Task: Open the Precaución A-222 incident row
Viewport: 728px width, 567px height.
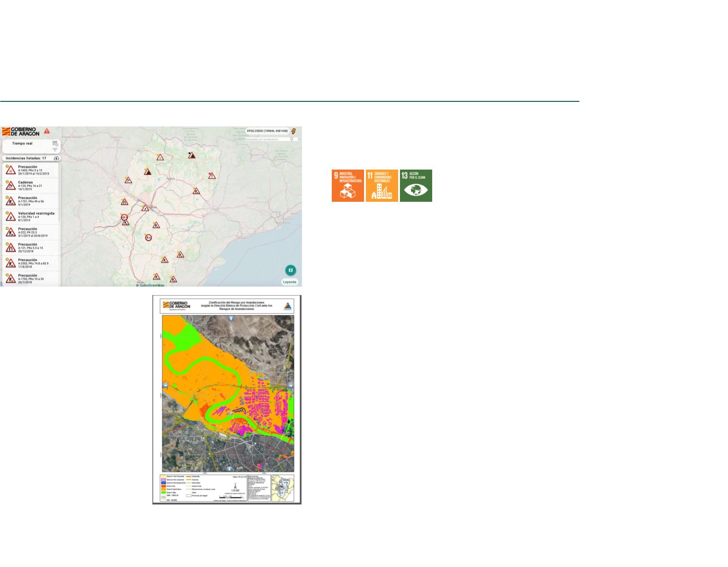Action: (31, 232)
